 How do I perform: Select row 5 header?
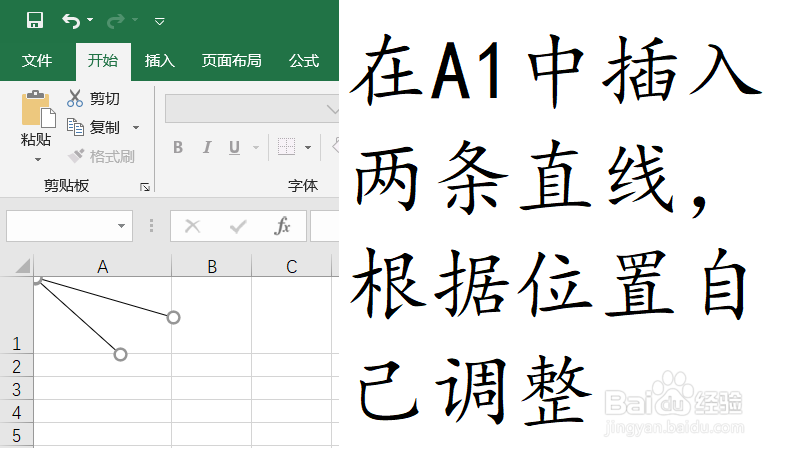(17, 434)
